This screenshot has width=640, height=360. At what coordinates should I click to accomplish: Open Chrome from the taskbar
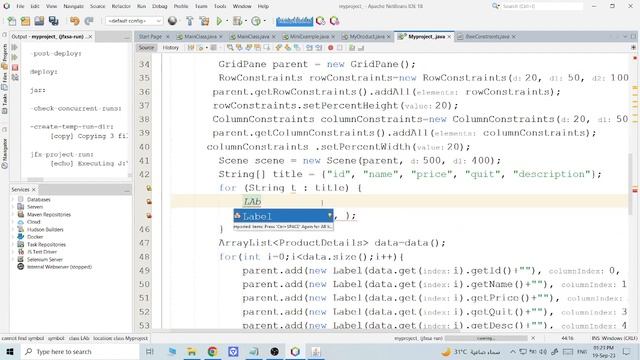click(212, 351)
